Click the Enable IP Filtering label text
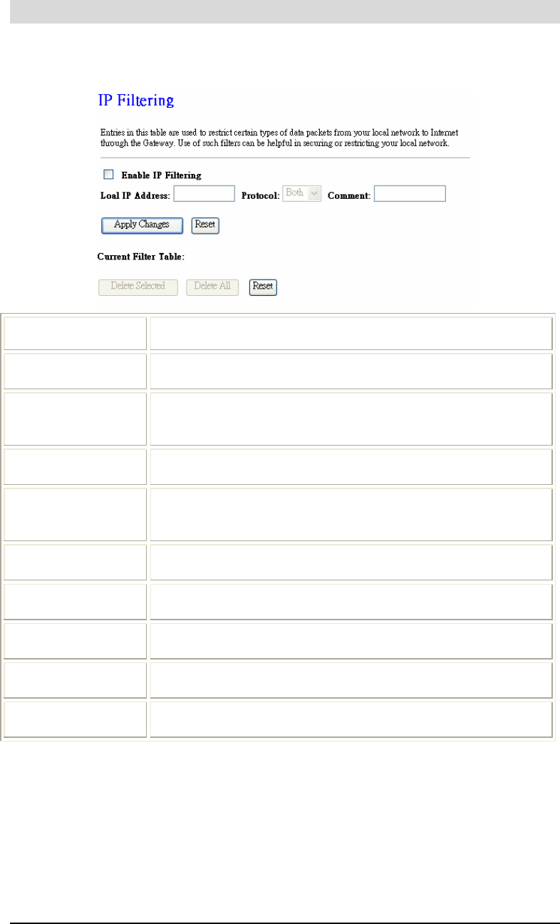This screenshot has height=924, width=560. [162, 175]
